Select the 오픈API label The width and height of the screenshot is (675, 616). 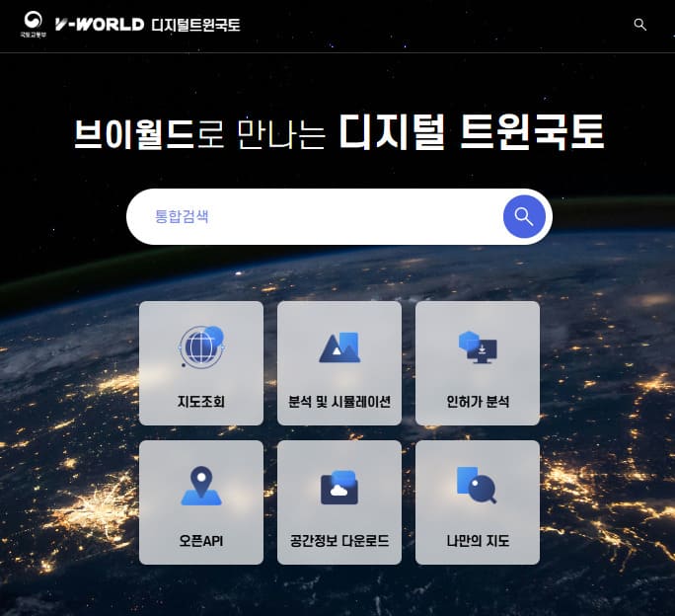[201, 541]
